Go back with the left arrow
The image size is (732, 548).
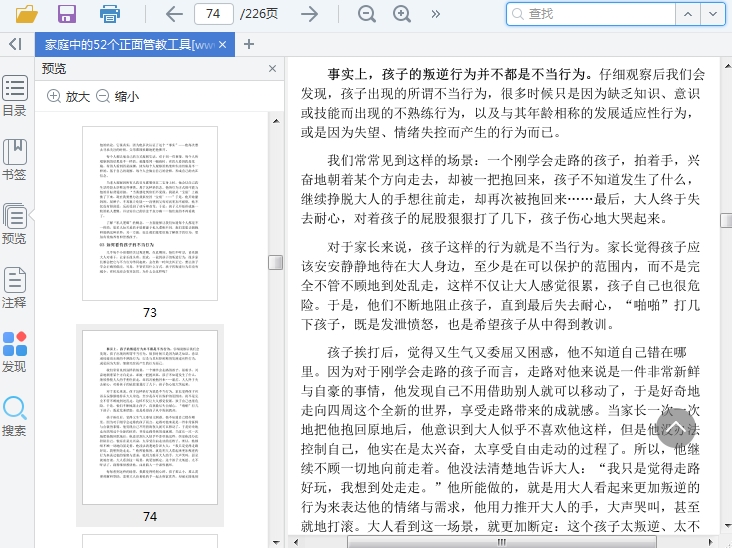[x=174, y=14]
